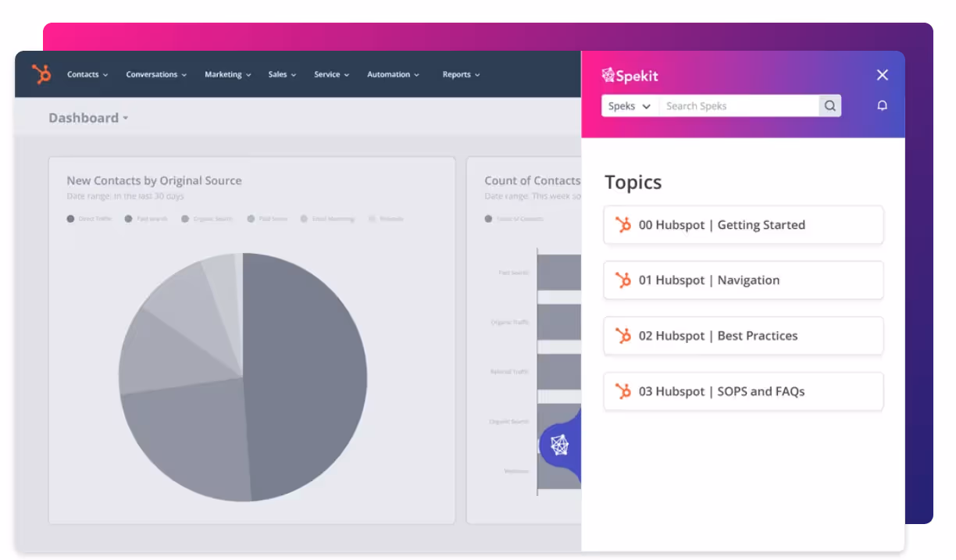Click HubSpot icon beside Getting Started topic
Screen dimensions: 956x560
pos(623,225)
